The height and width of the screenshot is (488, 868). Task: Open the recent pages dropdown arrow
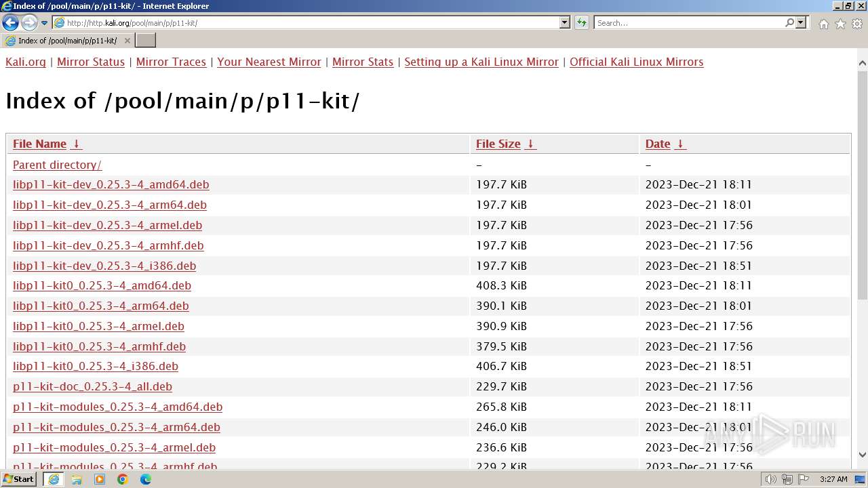click(x=45, y=23)
